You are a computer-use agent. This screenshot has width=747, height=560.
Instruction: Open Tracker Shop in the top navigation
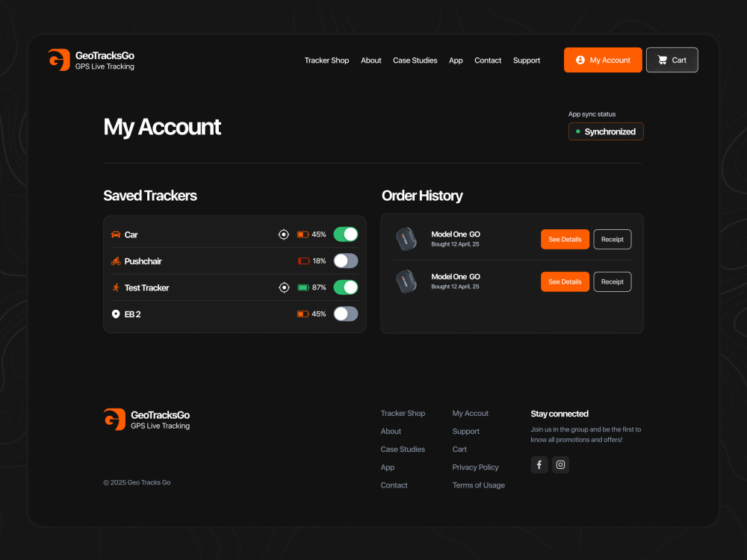[x=327, y=60]
